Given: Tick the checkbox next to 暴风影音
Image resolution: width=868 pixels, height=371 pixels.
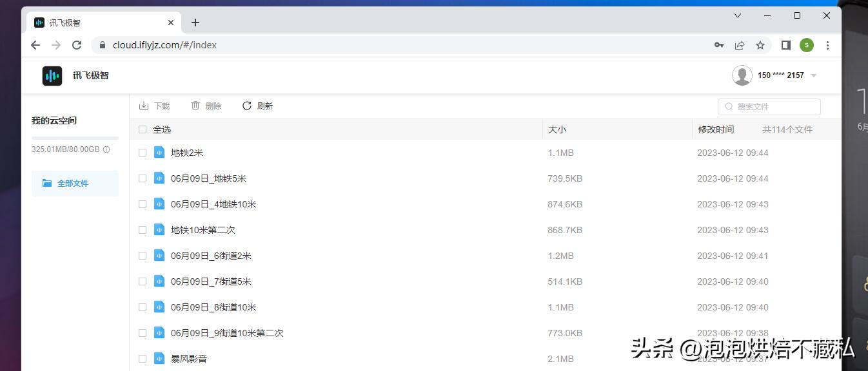Looking at the screenshot, I should click(142, 359).
